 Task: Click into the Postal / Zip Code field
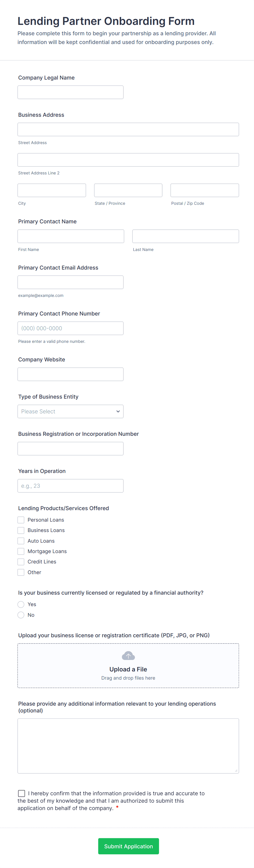click(x=205, y=190)
